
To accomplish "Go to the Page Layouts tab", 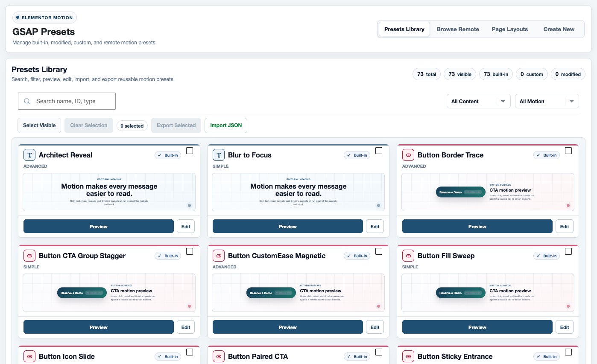I will 510,29.
